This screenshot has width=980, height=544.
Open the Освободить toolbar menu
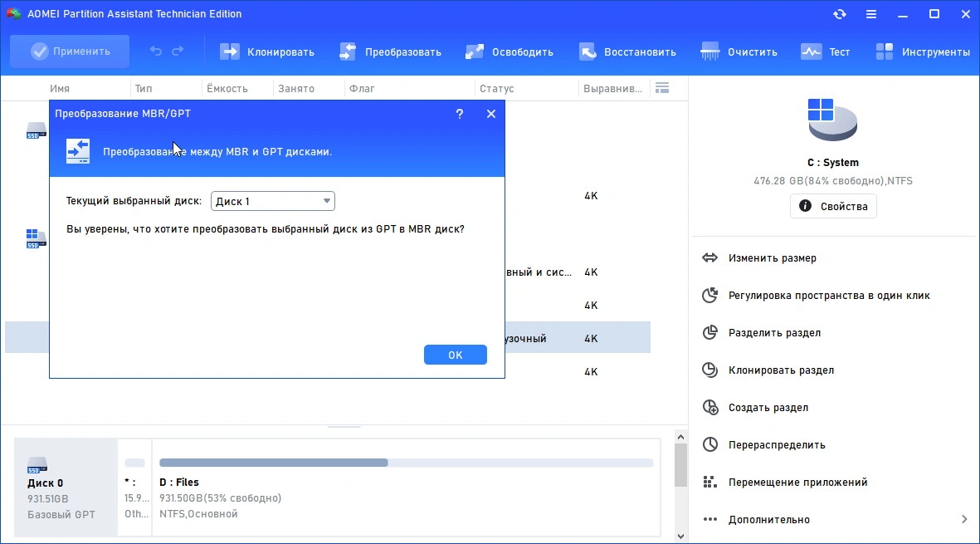click(510, 51)
